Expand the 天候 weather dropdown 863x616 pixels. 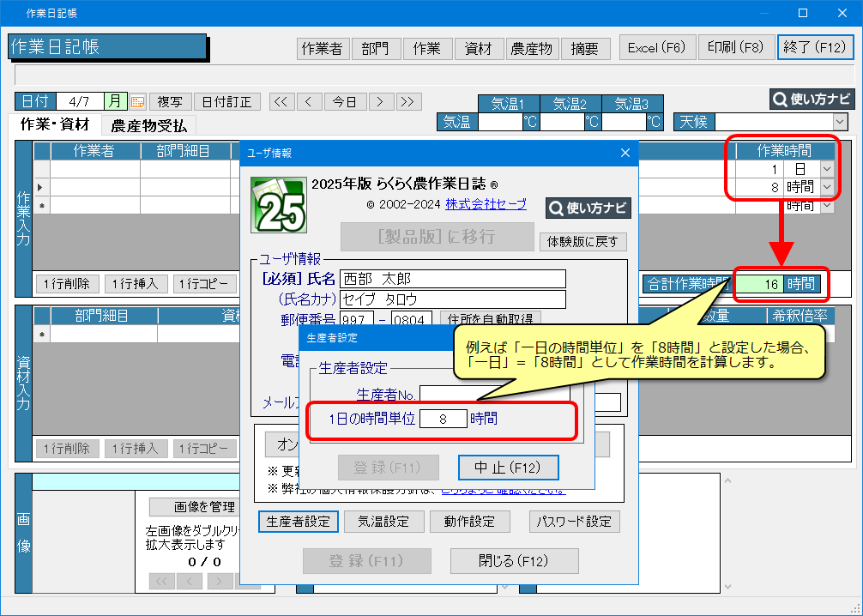click(840, 122)
